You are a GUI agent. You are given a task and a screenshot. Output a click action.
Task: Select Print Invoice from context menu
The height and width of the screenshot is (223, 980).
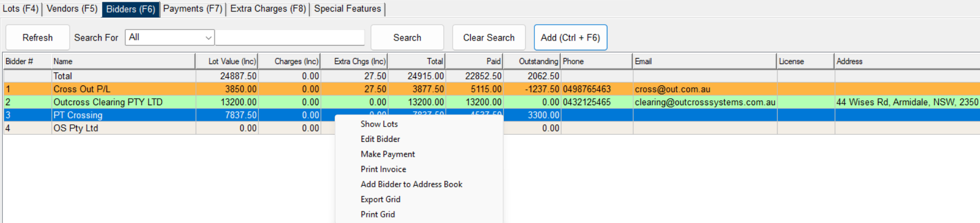click(x=383, y=169)
